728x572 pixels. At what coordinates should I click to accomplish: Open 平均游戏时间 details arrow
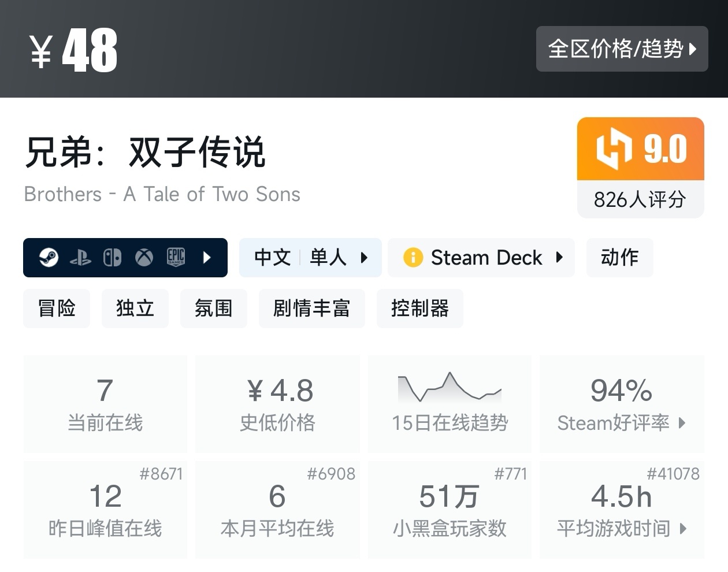point(684,529)
